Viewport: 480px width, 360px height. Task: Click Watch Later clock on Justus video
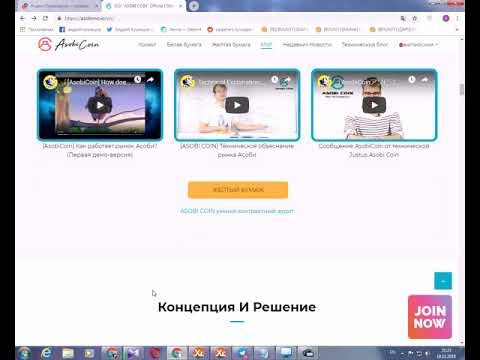coord(412,80)
